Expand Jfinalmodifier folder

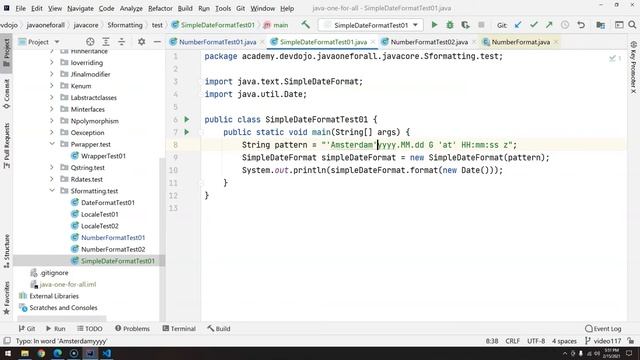[x=52, y=74]
